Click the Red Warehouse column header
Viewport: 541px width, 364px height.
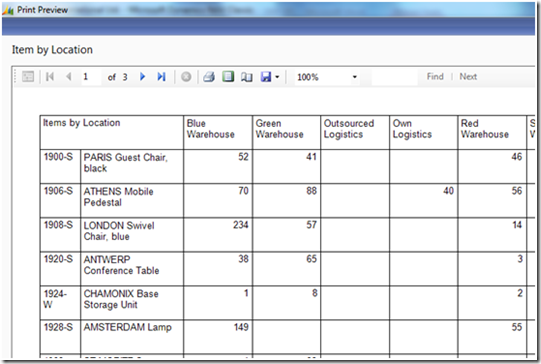492,132
